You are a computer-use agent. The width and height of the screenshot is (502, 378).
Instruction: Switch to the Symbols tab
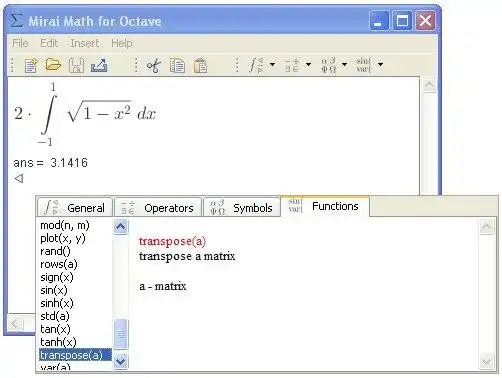242,208
